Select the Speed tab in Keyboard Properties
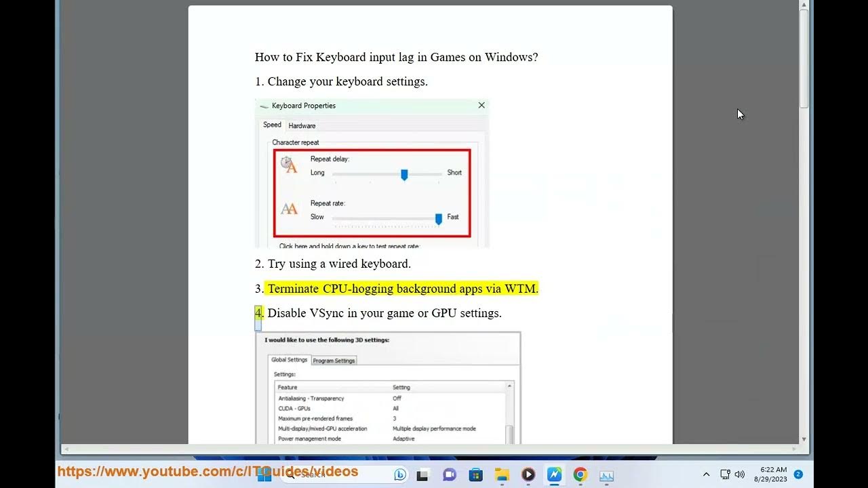868x488 pixels. [x=272, y=125]
